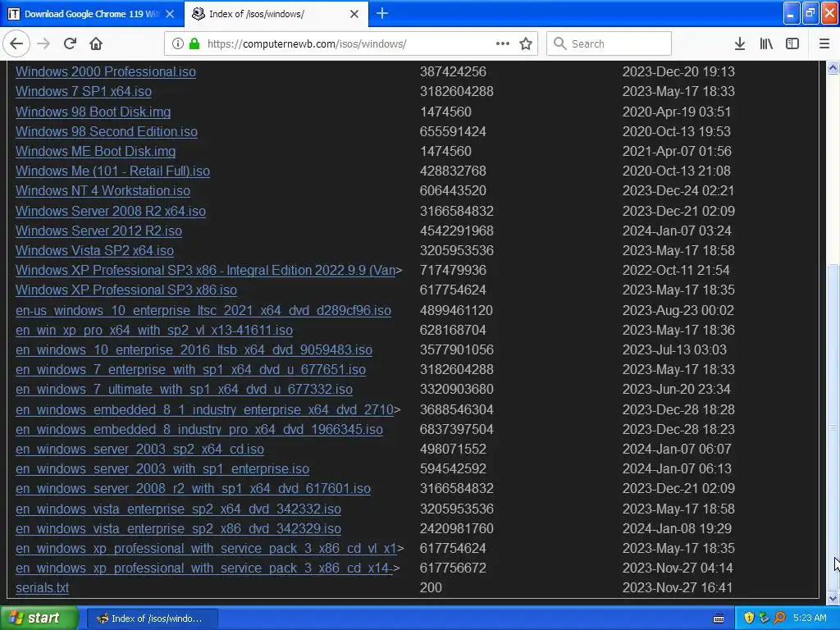
Task: Open the Firefox home page
Action: pos(96,44)
